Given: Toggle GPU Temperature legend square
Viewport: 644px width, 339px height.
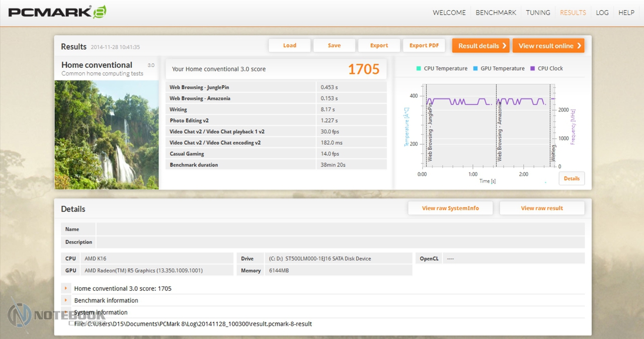Looking at the screenshot, I should point(475,68).
